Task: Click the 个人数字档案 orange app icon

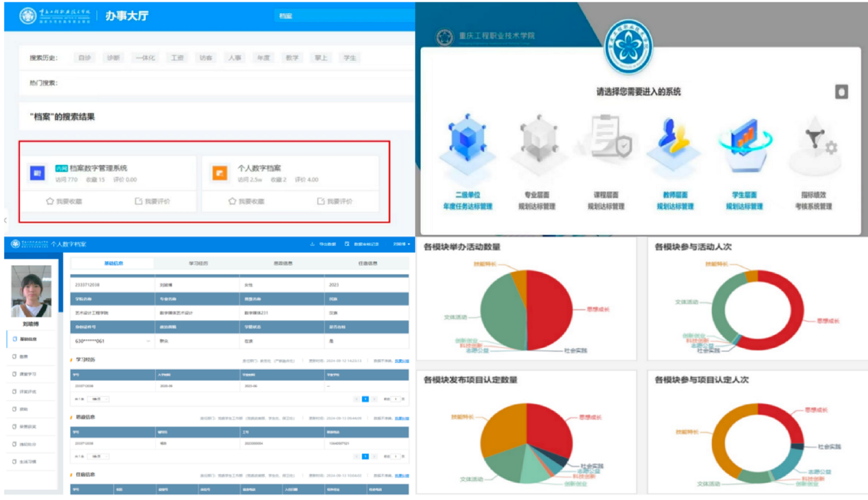Action: (220, 173)
